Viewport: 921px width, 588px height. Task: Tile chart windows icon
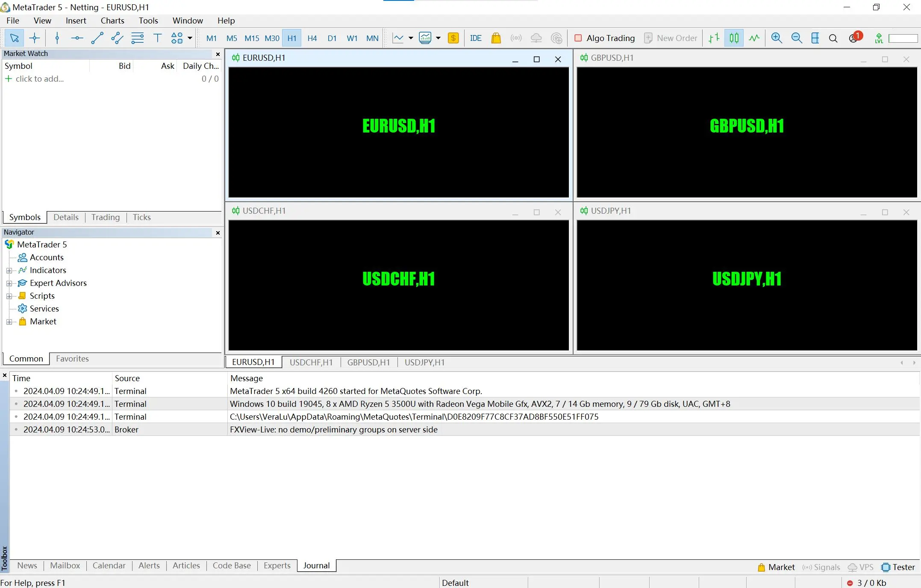click(815, 38)
